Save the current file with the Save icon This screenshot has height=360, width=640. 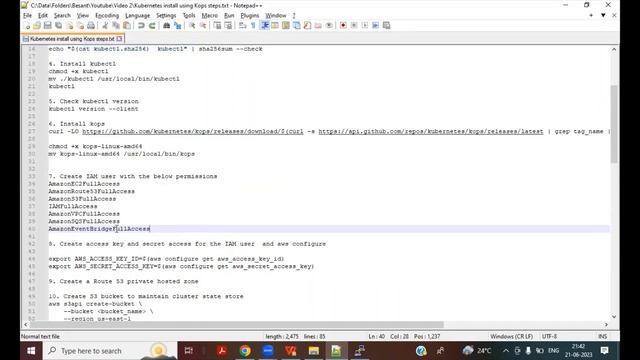[48, 26]
